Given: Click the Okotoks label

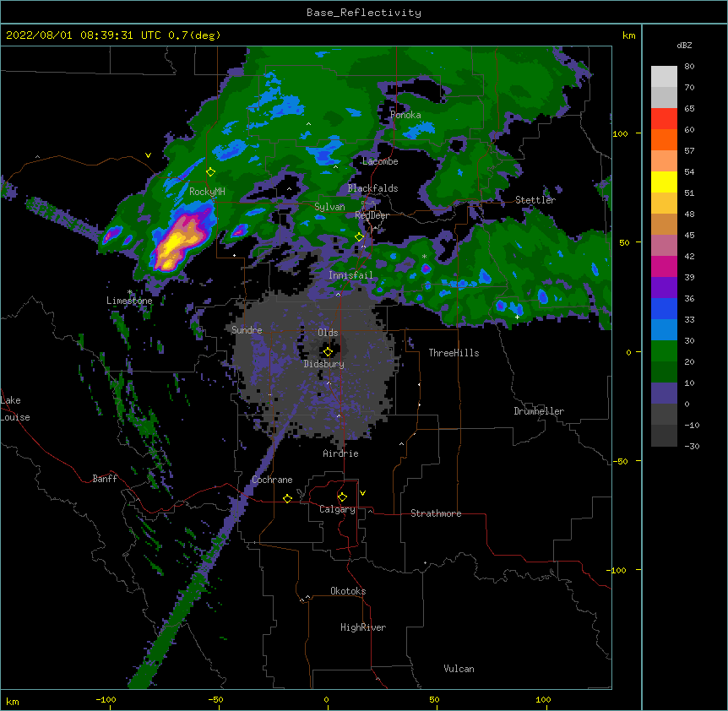Looking at the screenshot, I should (x=348, y=591).
